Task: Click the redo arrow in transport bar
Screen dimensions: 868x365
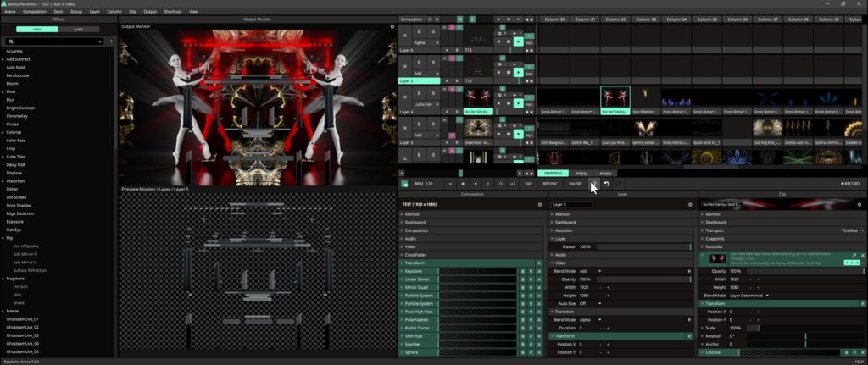Action: tap(619, 184)
